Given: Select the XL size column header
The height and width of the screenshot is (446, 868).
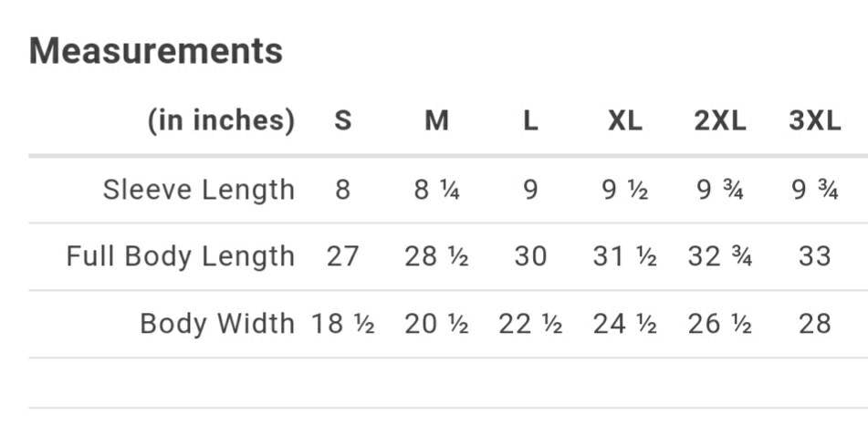Looking at the screenshot, I should click(x=625, y=121).
